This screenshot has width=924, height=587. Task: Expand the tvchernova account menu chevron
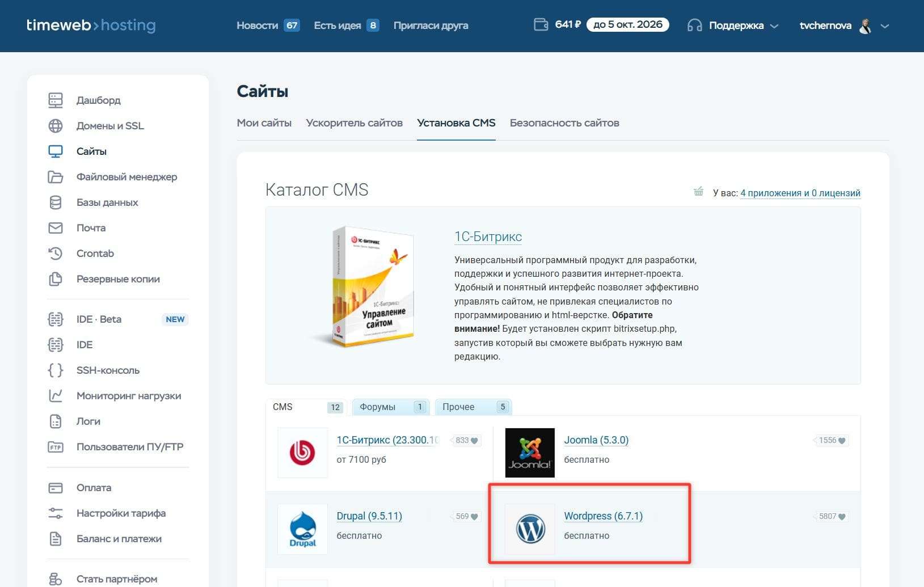[885, 26]
